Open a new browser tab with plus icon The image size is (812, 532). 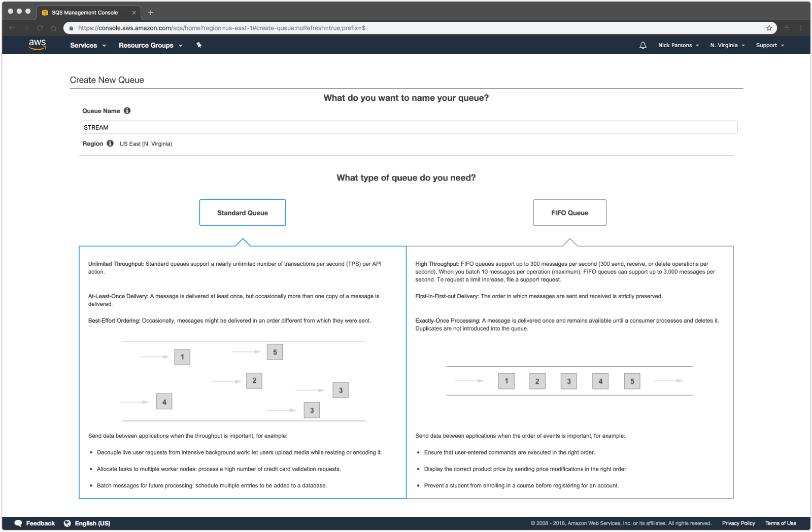coord(151,13)
